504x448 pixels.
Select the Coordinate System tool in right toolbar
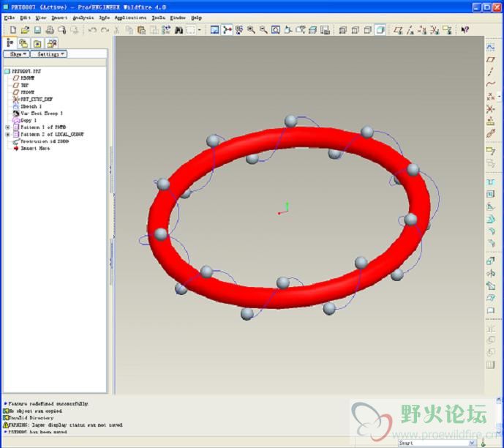[491, 108]
